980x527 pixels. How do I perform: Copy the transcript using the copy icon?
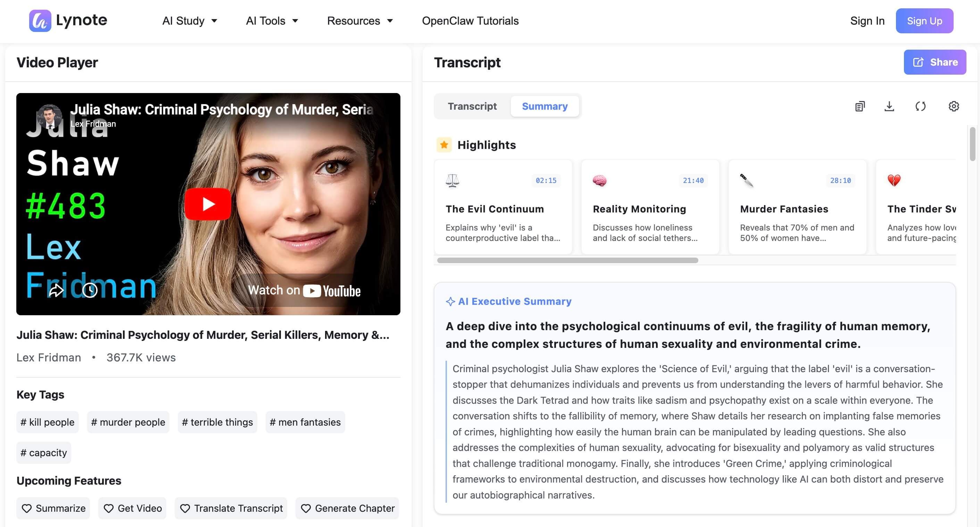[x=859, y=107]
